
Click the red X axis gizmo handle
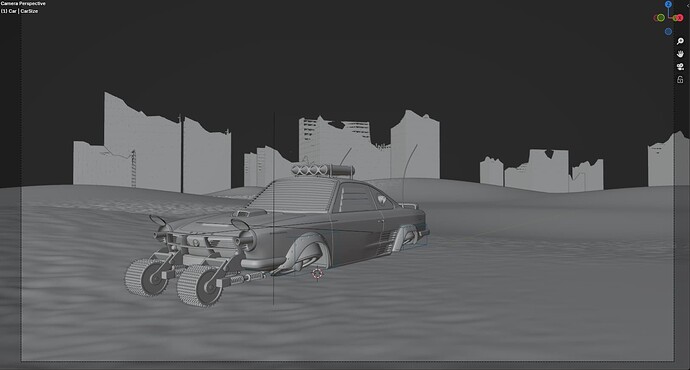click(680, 18)
